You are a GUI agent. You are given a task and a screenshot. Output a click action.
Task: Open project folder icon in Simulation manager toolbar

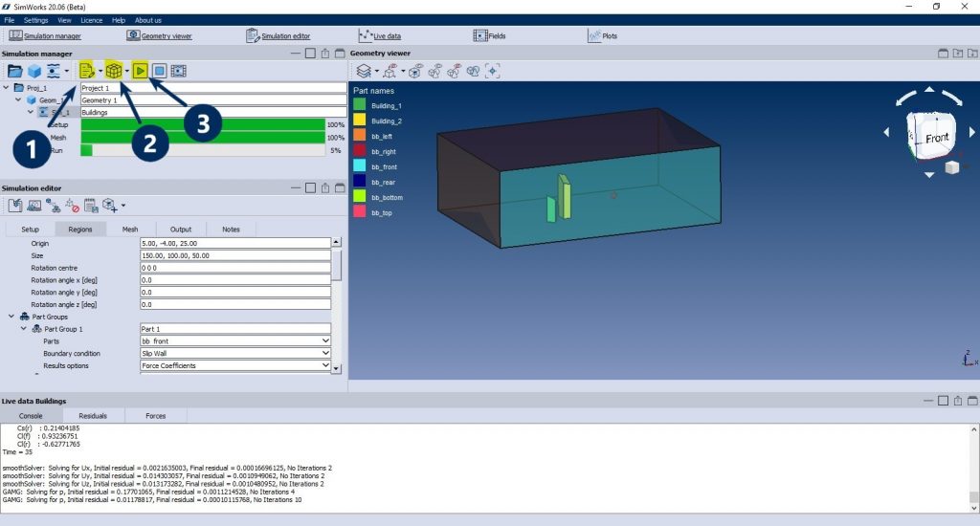[15, 71]
